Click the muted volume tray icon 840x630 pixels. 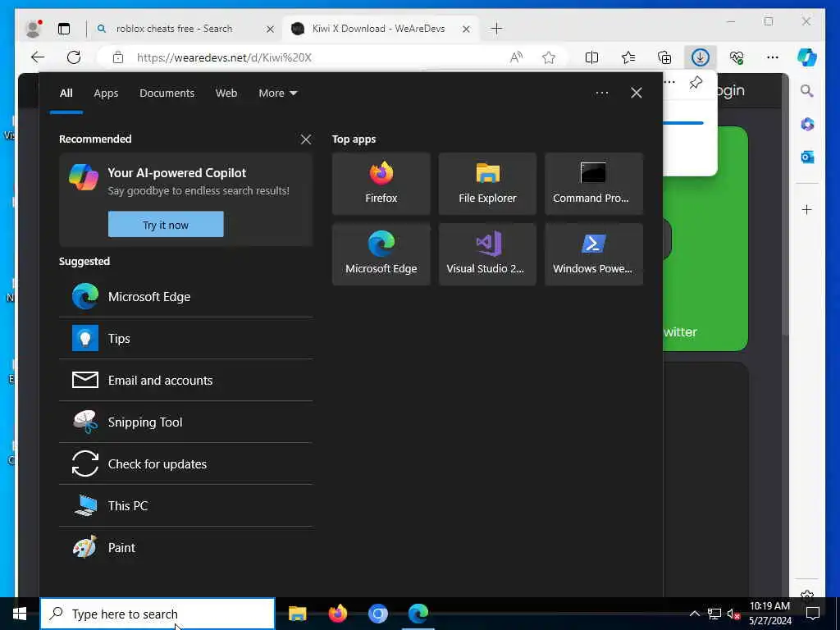point(733,614)
